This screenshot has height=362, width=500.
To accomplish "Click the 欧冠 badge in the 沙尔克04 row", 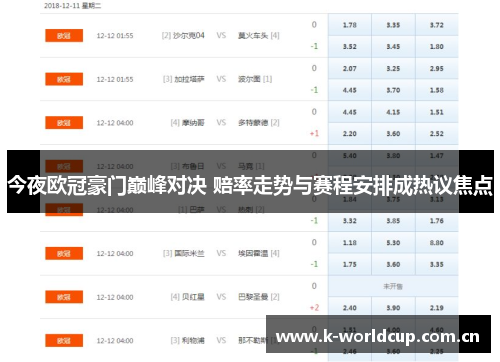I will coord(64,36).
